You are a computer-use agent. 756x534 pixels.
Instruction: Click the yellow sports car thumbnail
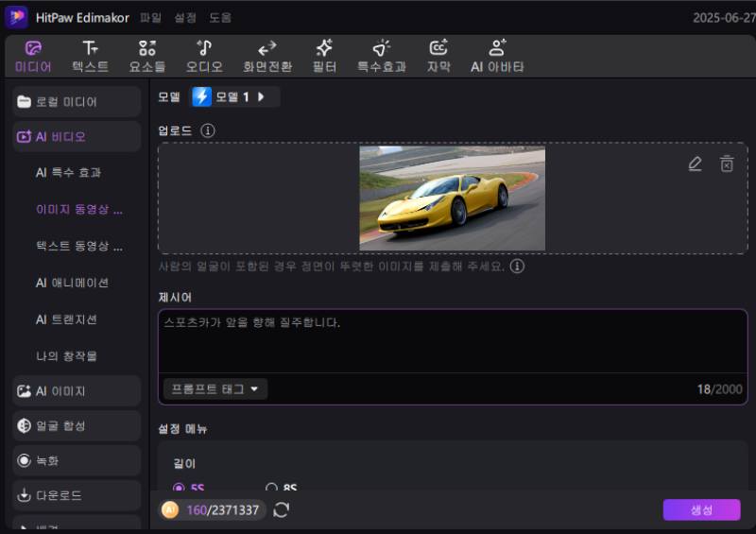(452, 198)
